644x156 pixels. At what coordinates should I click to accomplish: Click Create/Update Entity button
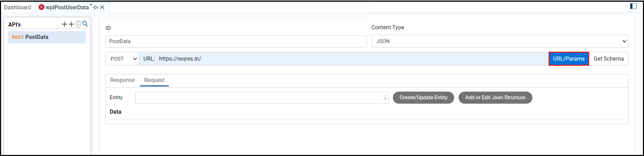coord(423,98)
